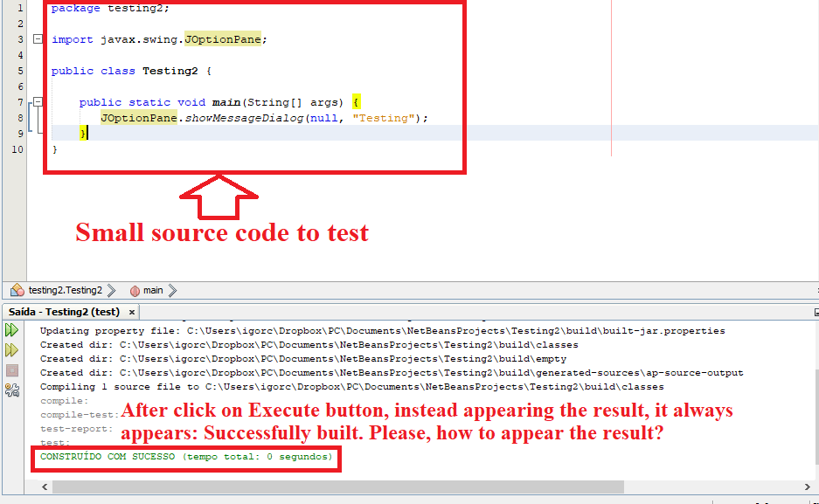The width and height of the screenshot is (819, 504).
Task: Click the Compiling 1 source file output line
Action: point(351,387)
